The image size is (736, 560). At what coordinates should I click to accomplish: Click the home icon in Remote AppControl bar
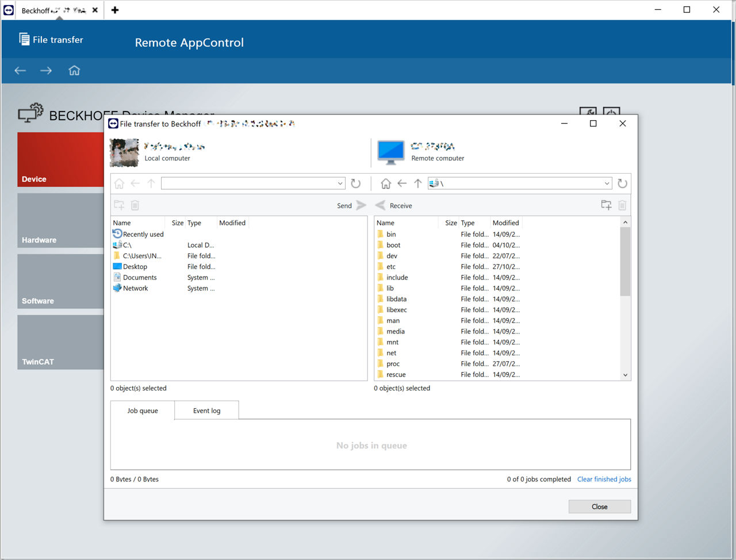(x=74, y=71)
